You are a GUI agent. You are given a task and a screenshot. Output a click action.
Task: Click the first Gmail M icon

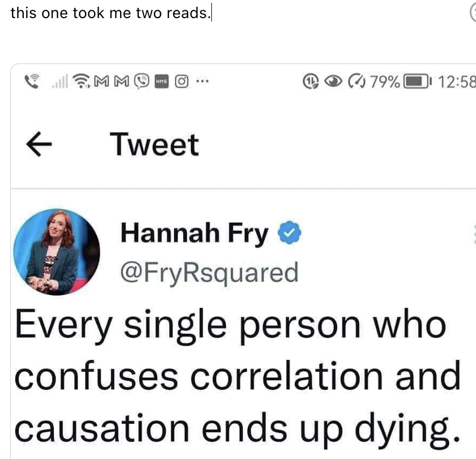tap(101, 81)
